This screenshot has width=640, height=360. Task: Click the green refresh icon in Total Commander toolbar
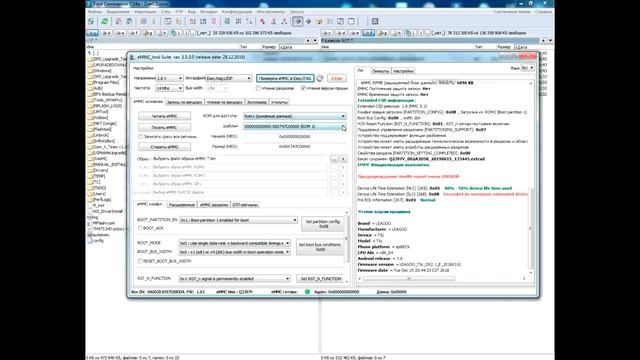pos(105,21)
